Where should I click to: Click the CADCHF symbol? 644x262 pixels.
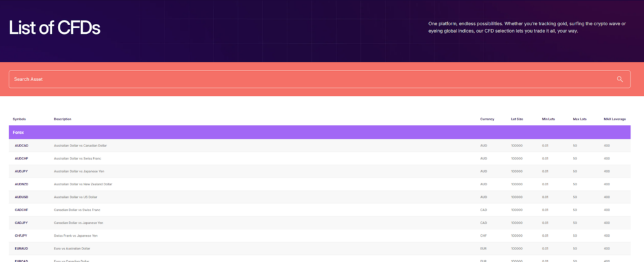21,210
